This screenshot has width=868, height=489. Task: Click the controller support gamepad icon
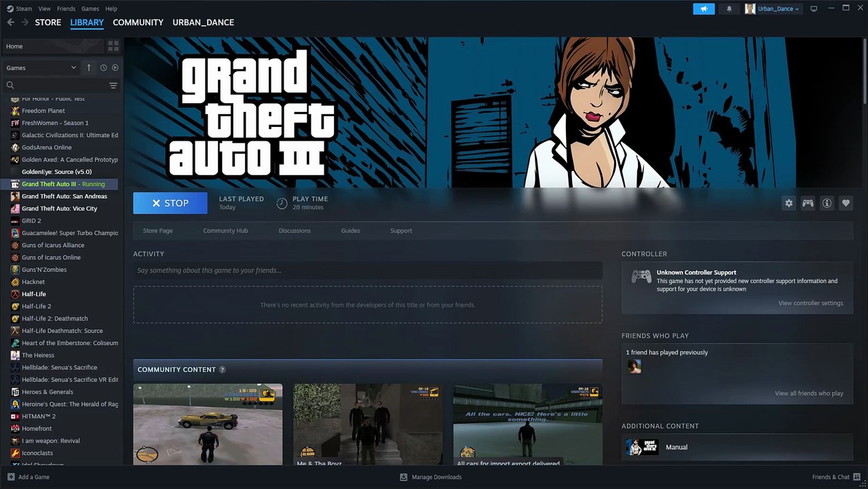coord(641,276)
